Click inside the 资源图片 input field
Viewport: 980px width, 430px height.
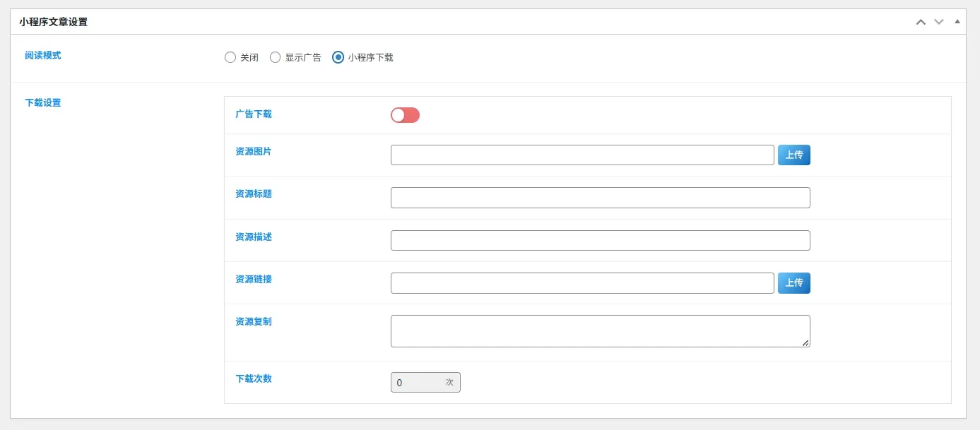(581, 154)
